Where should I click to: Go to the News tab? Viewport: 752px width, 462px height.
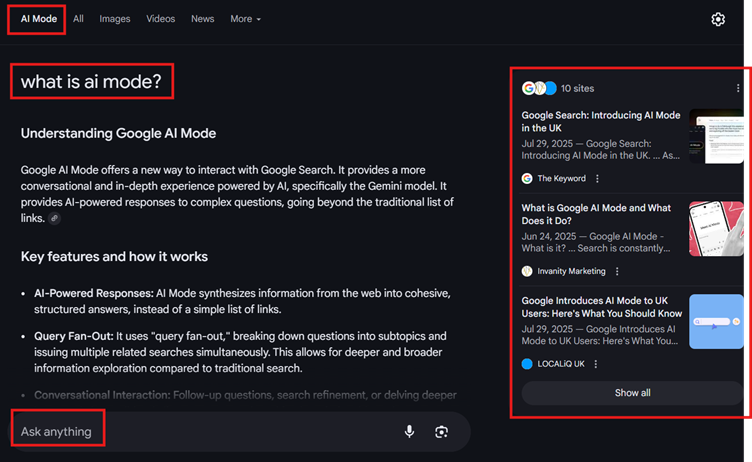[202, 19]
